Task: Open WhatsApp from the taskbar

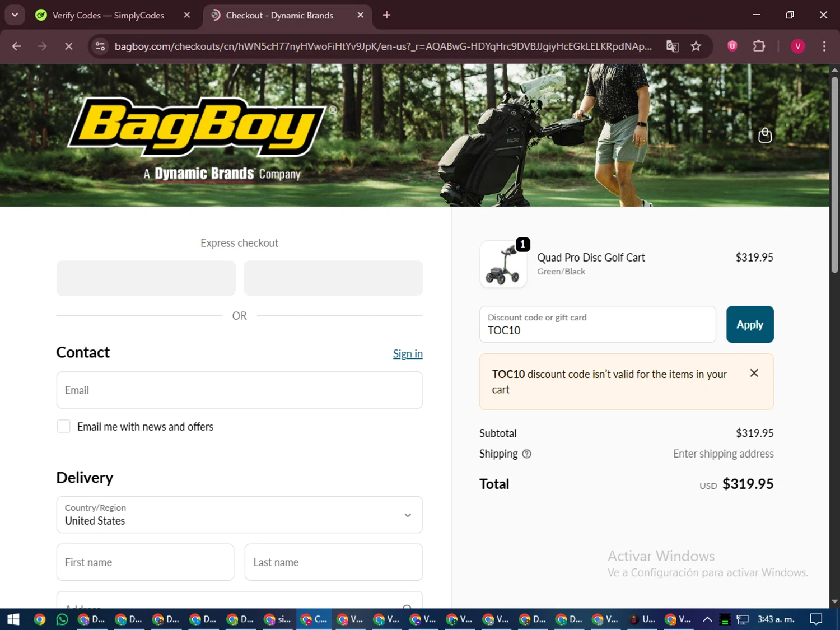Action: (x=62, y=619)
